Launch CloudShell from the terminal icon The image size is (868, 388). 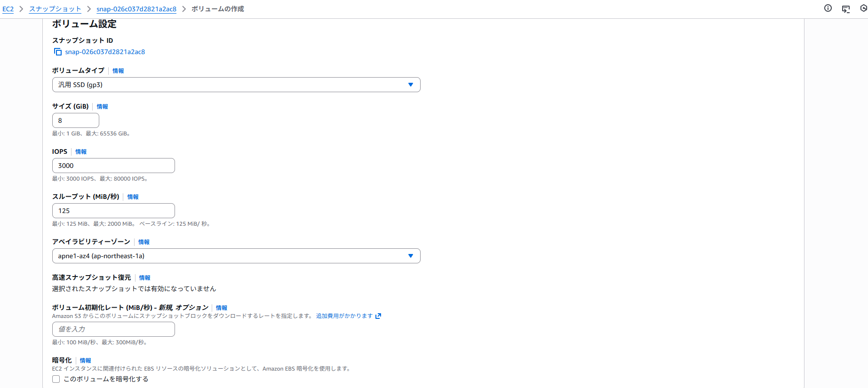tap(846, 9)
